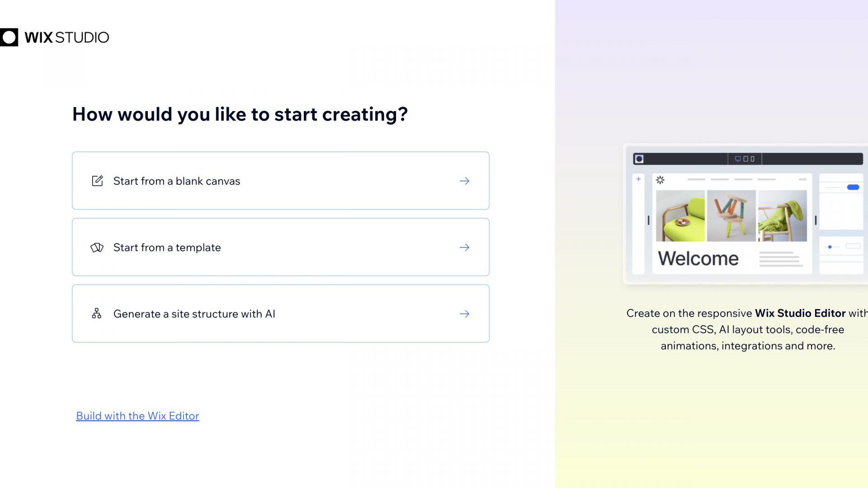Viewport: 868px width, 488px height.
Task: Open the Build with the Wix Editor link
Action: click(137, 416)
